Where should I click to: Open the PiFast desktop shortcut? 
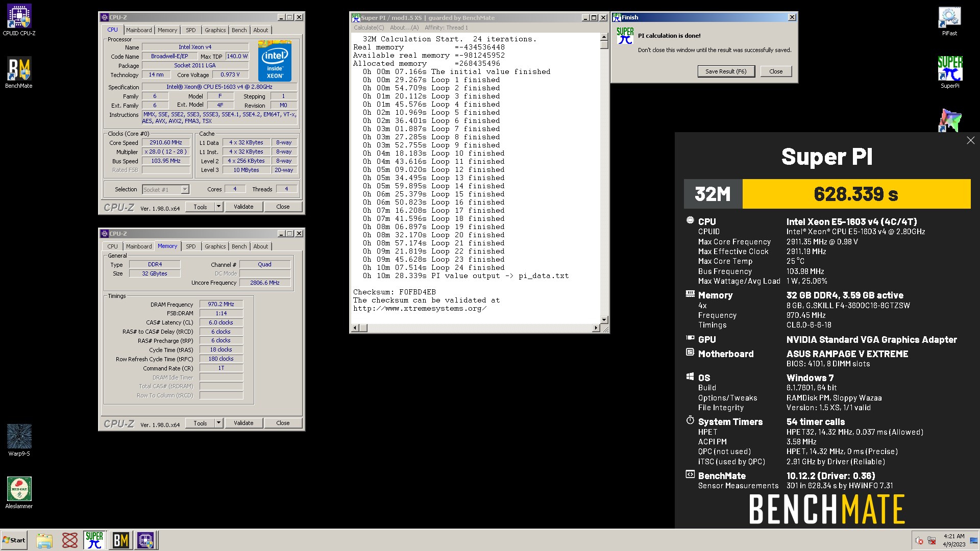[949, 20]
